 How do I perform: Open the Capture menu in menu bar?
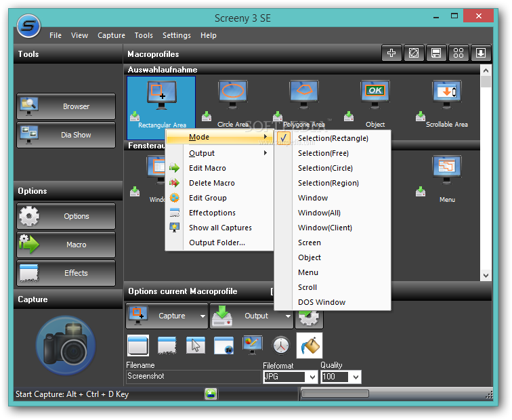tap(111, 35)
